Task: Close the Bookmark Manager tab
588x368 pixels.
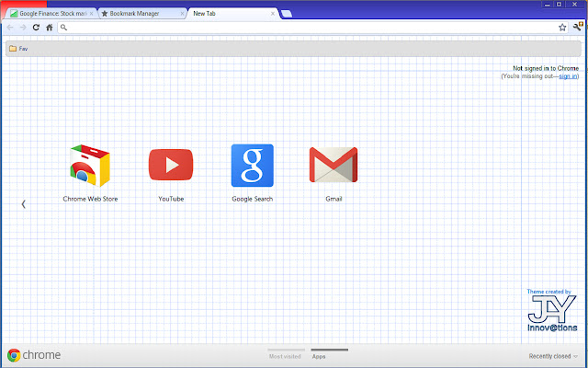Action: coord(182,14)
